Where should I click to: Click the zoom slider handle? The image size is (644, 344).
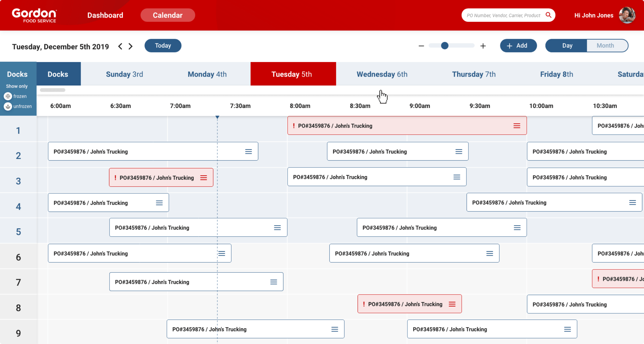point(445,46)
